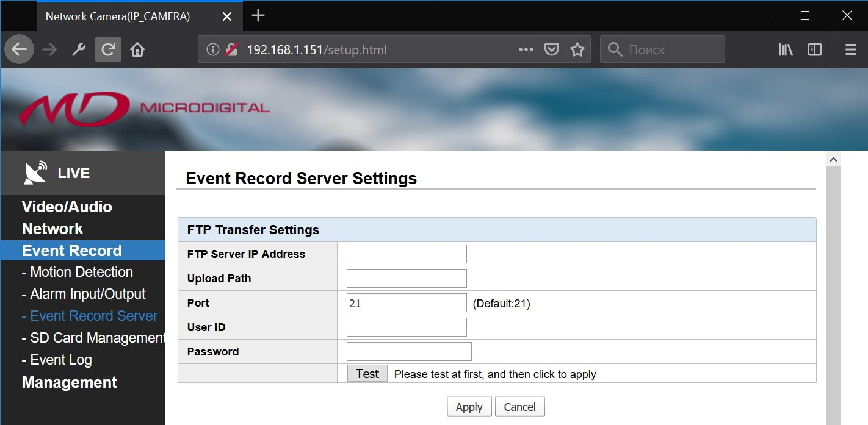Open the hamburger application menu
This screenshot has height=425, width=868.
click(851, 50)
